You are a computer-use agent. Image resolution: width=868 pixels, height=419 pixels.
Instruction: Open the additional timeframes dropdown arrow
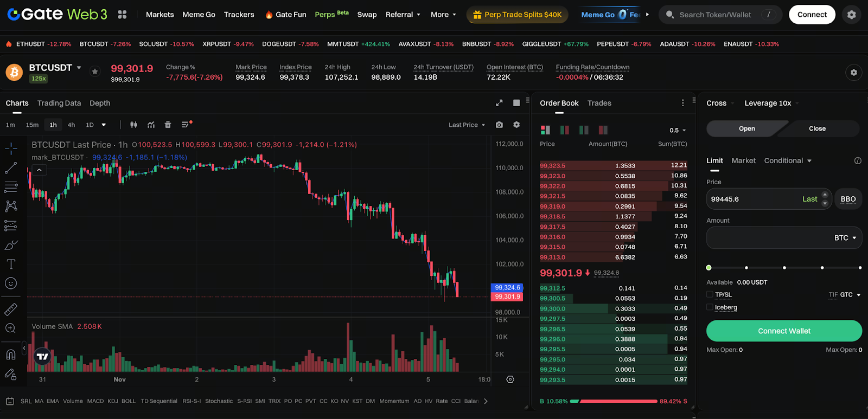coord(104,125)
